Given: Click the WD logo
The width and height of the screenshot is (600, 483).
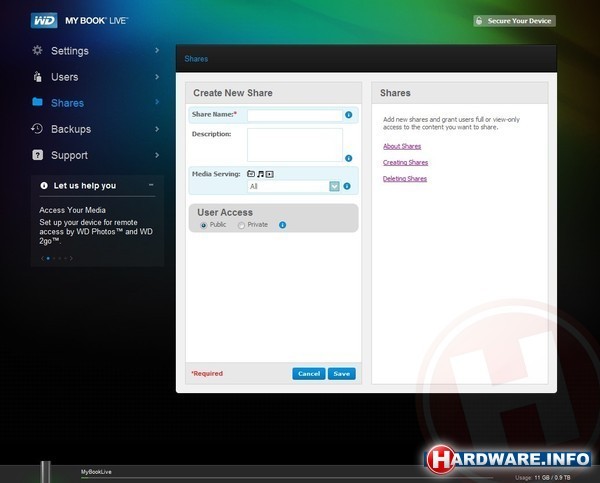Looking at the screenshot, I should tap(43, 20).
